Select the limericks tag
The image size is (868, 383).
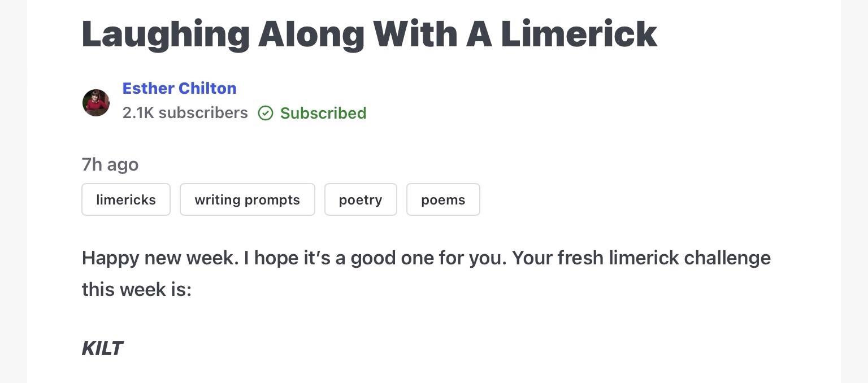click(x=126, y=199)
